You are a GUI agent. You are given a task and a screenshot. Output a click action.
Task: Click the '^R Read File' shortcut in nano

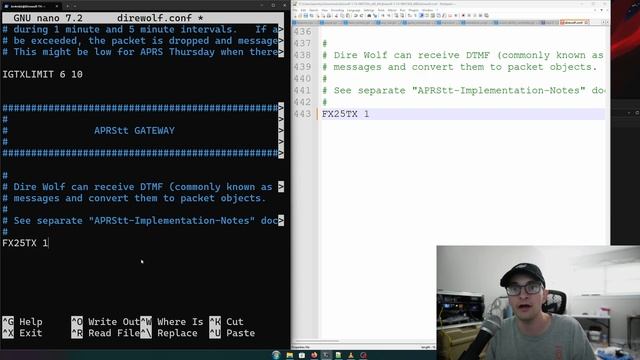[x=105, y=333]
